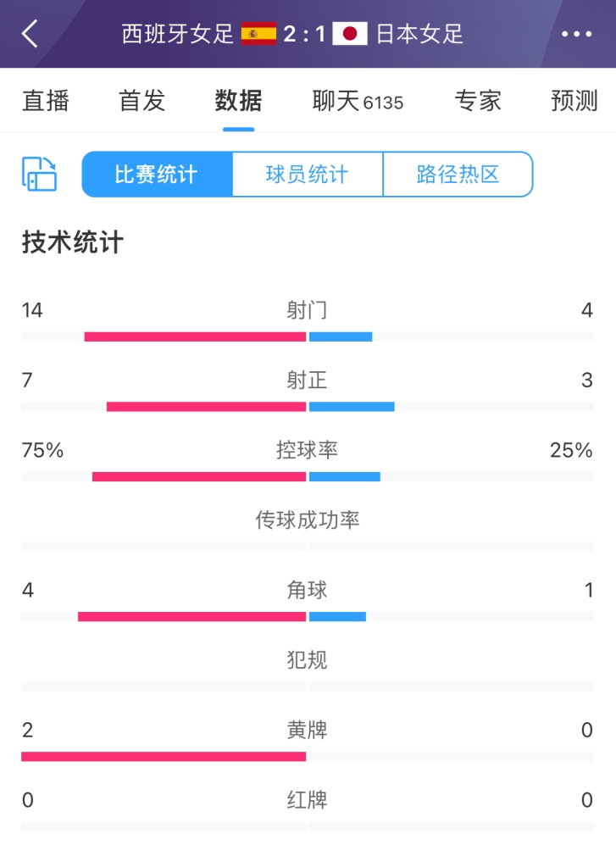Select the 路径热区 segment
Viewport: 616px width, 856px height.
(458, 174)
